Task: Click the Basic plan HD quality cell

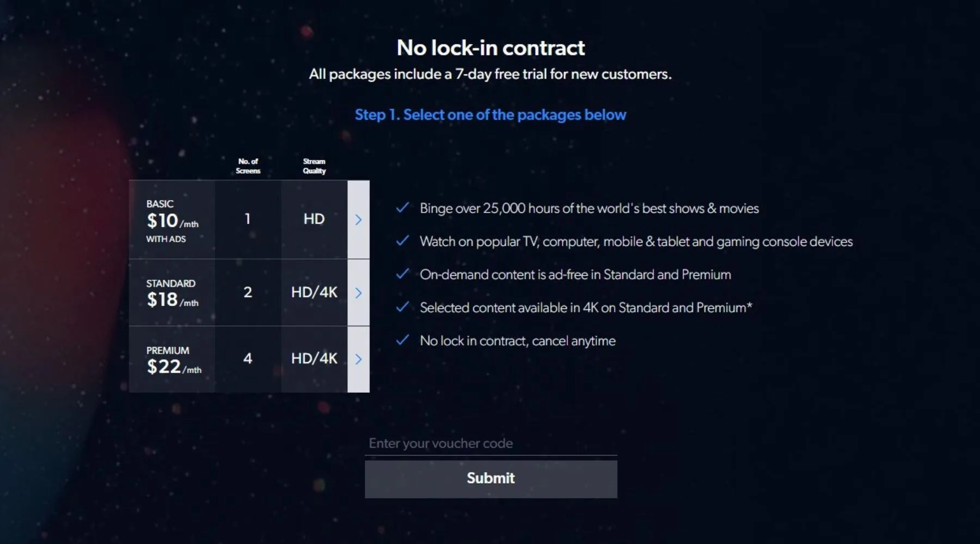Action: [314, 219]
